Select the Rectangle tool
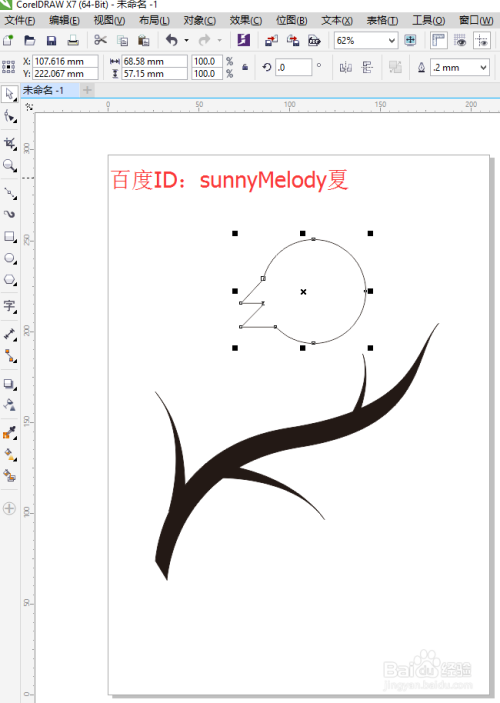The image size is (500, 703). [9, 236]
